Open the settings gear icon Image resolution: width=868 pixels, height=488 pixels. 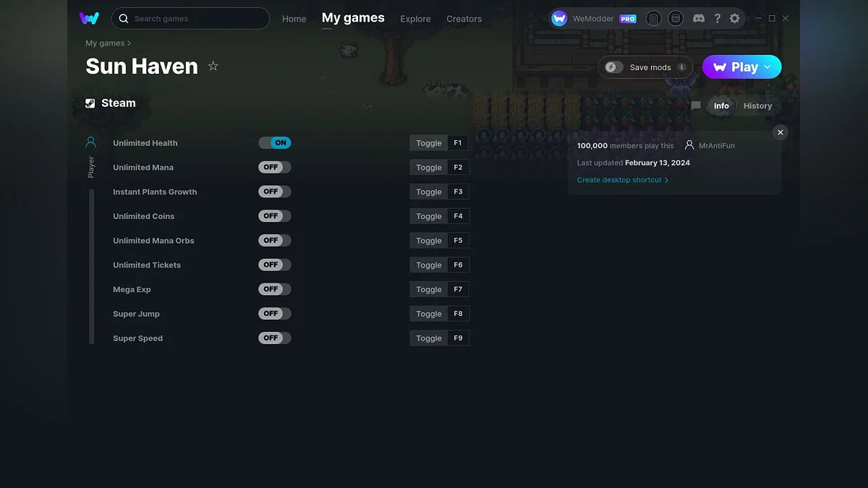[735, 18]
